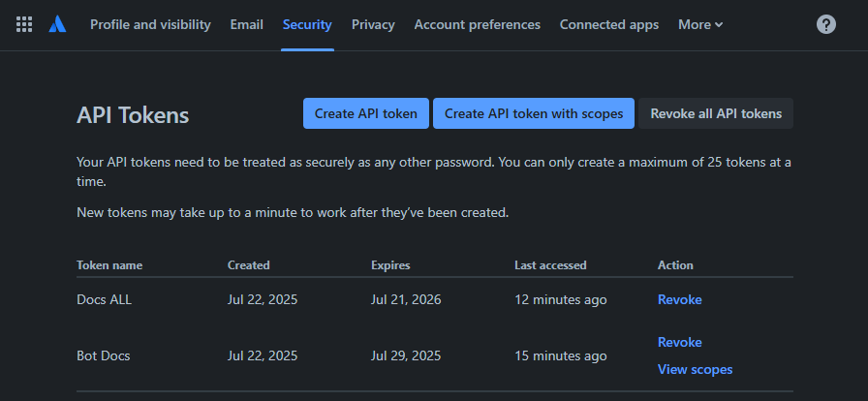Click the Token name column header
This screenshot has height=401, width=868.
click(108, 264)
